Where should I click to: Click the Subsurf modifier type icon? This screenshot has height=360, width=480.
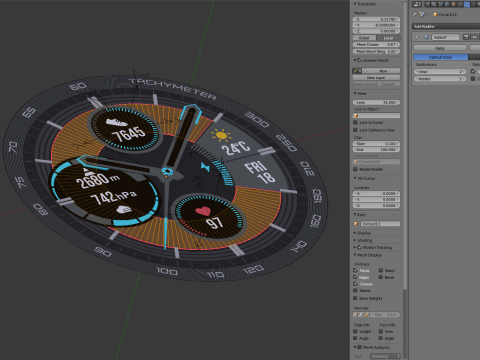tap(427, 37)
